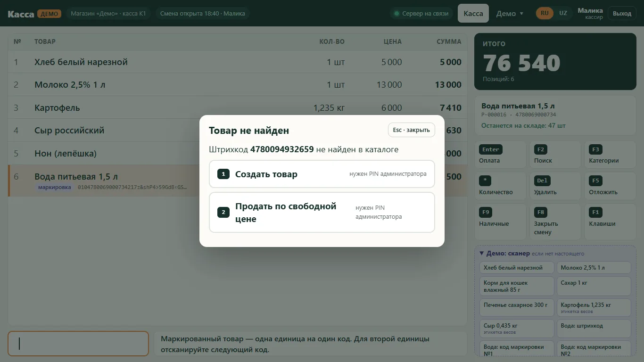Open F2 Поиск search
This screenshot has width=644, height=362.
555,155
